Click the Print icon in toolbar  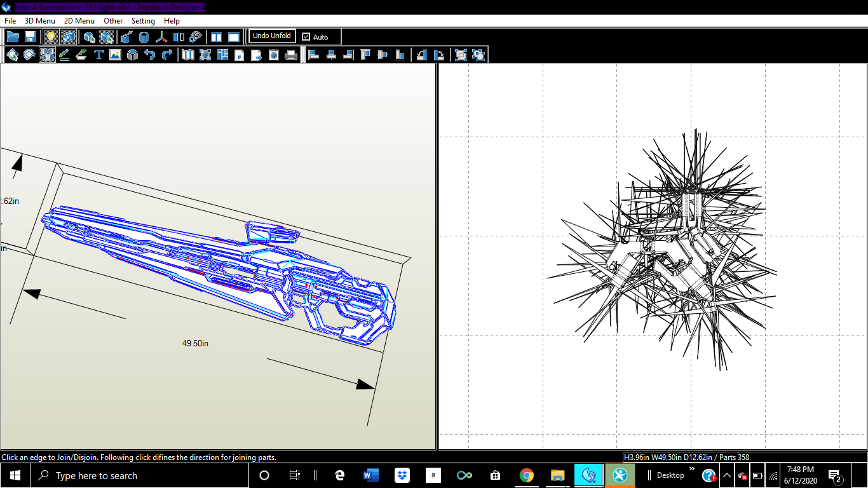[x=291, y=55]
